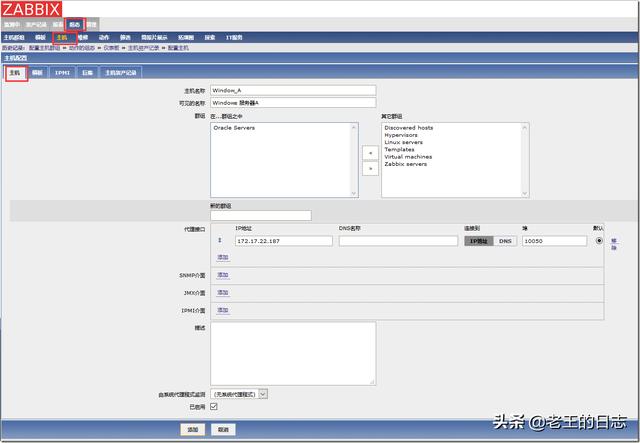Select the Host inventory (主机资产记录) form tab
The width and height of the screenshot is (640, 443).
[x=121, y=73]
